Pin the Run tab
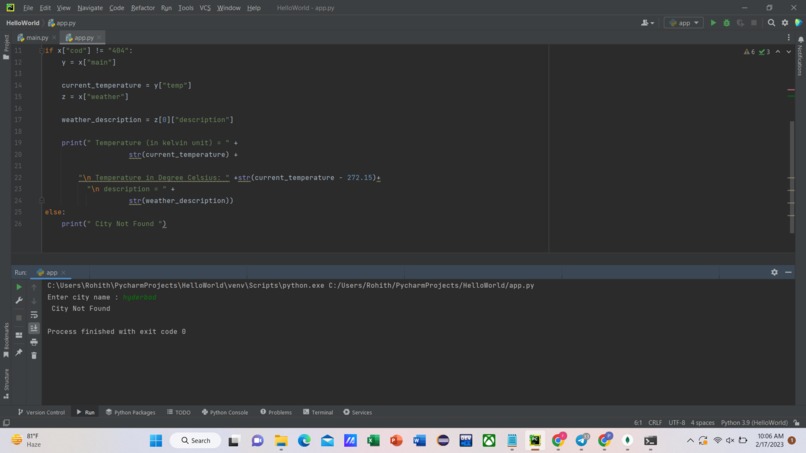Viewport: 806px width, 453px height. click(19, 352)
